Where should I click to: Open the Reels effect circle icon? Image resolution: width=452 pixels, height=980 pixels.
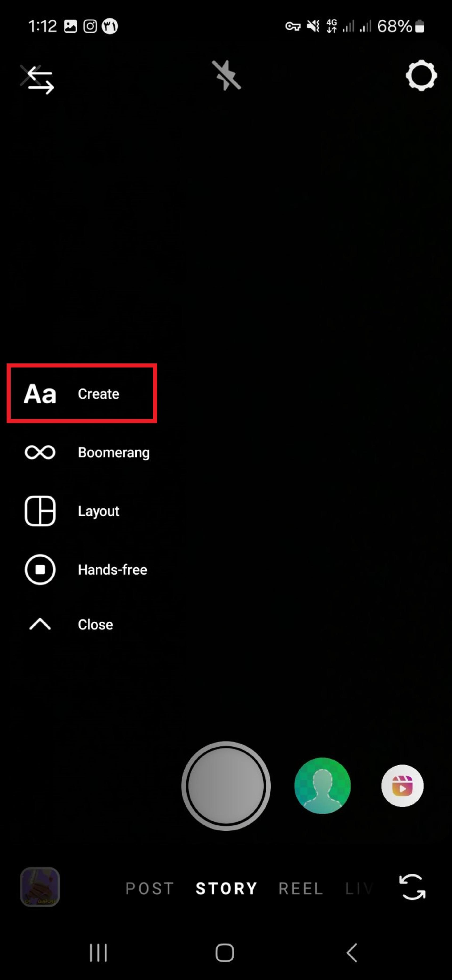[x=402, y=786]
